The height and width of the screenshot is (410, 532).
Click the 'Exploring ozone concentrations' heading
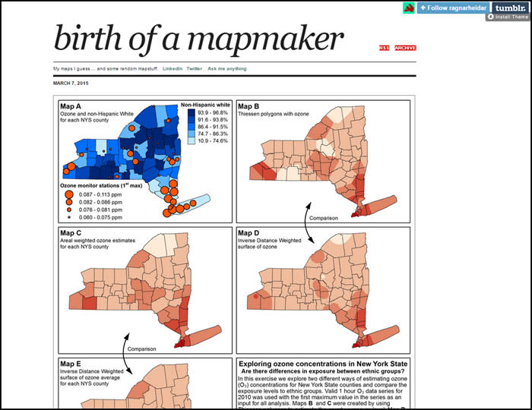point(324,364)
